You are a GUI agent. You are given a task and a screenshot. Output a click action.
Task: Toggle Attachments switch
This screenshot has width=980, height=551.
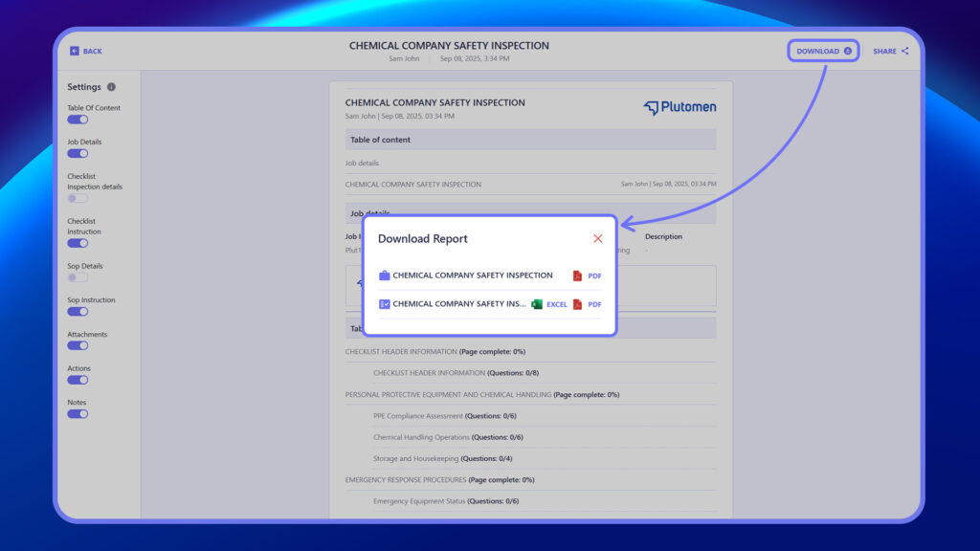tap(78, 345)
